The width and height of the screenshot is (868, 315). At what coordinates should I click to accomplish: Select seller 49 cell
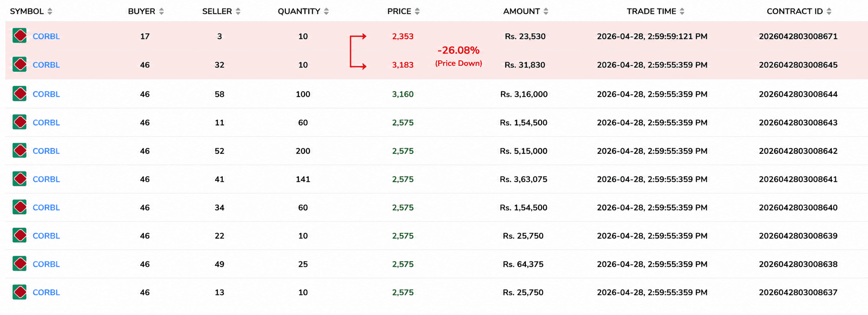[220, 264]
